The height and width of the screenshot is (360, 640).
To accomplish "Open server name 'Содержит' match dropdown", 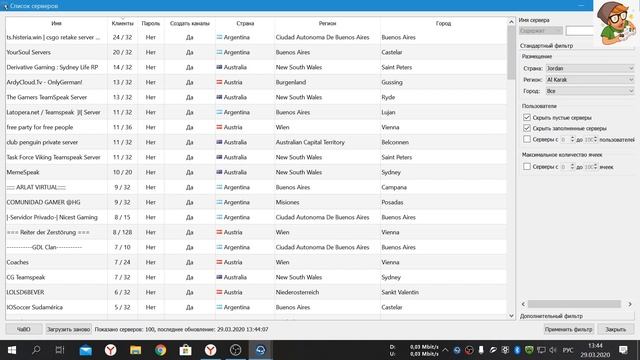I will tap(541, 31).
